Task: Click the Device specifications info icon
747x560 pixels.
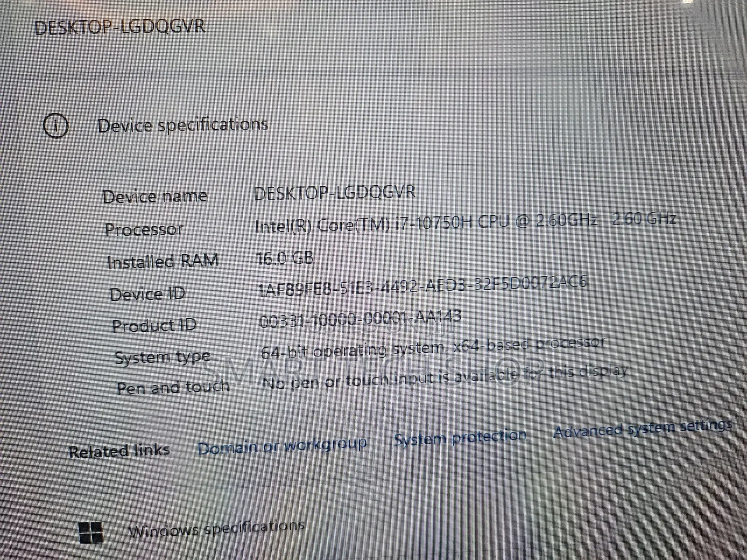Action: pyautogui.click(x=56, y=126)
